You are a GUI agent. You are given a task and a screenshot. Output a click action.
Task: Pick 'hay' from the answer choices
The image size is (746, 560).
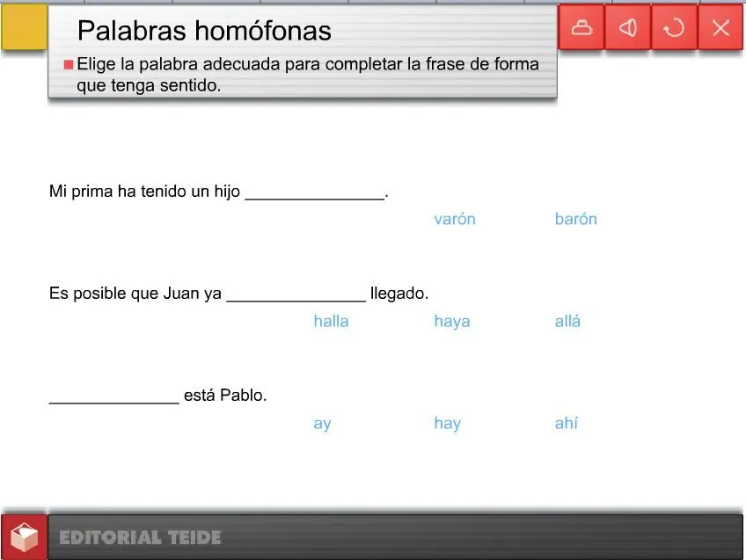point(447,423)
